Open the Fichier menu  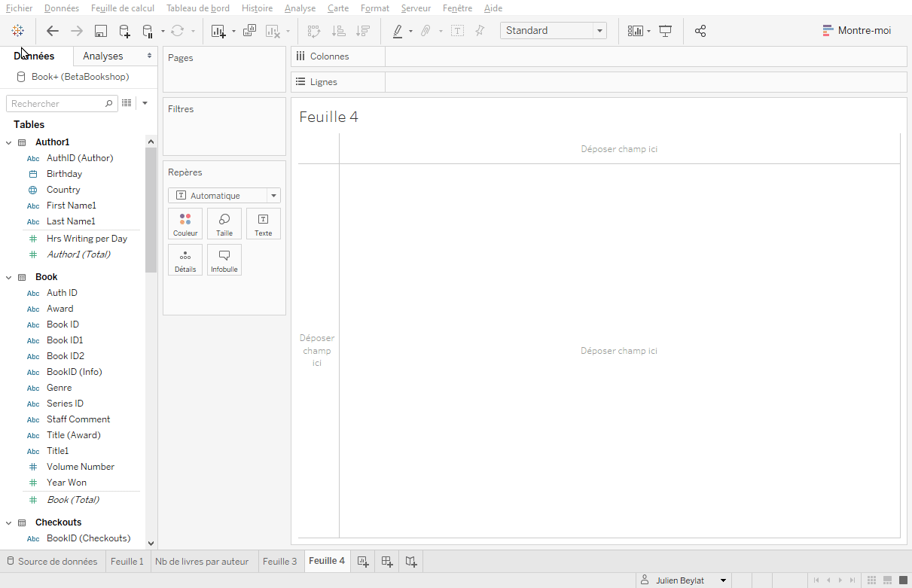pos(19,8)
